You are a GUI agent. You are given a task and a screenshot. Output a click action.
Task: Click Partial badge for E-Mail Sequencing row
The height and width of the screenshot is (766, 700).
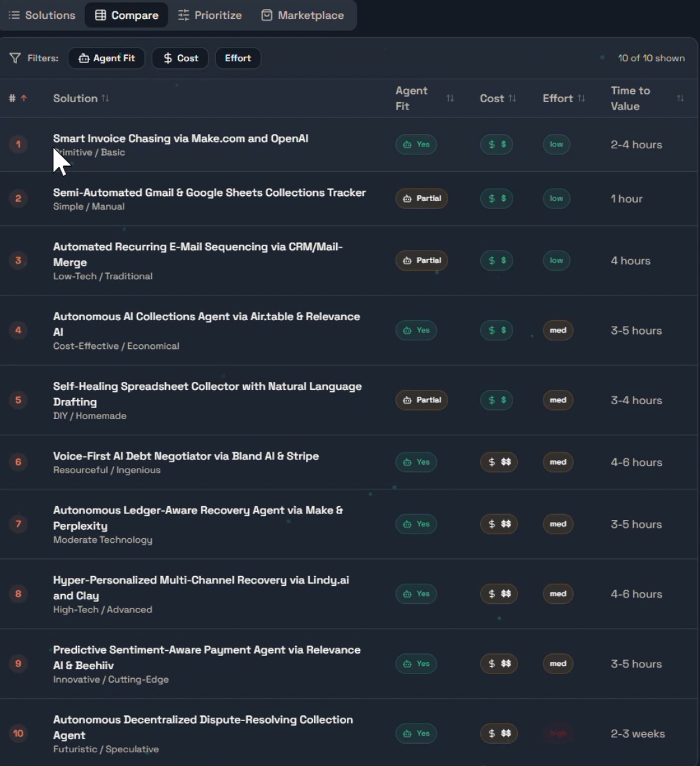point(422,260)
